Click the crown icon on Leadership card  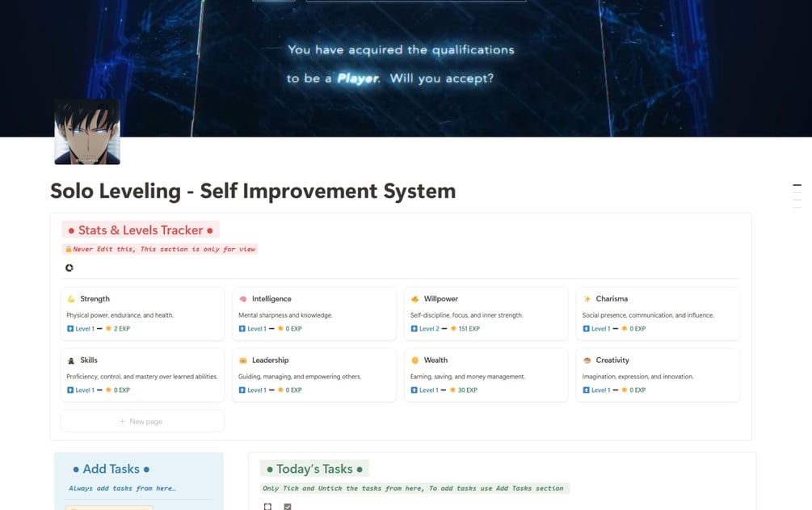[243, 360]
